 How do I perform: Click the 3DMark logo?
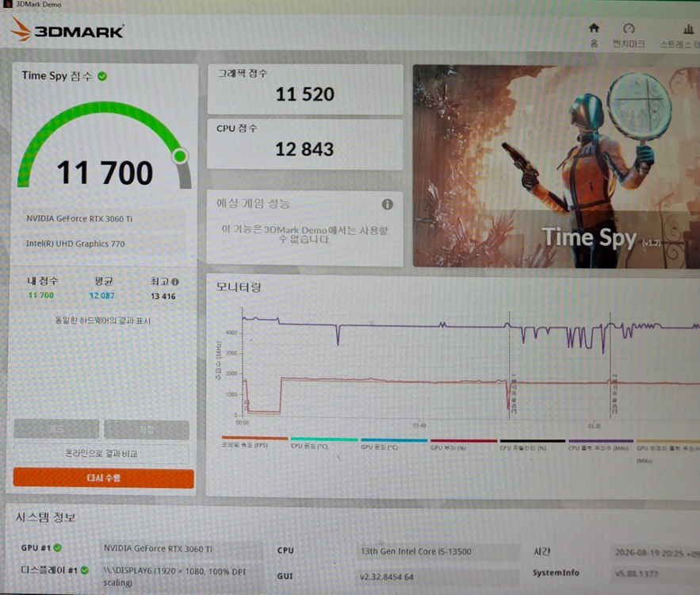[x=67, y=30]
